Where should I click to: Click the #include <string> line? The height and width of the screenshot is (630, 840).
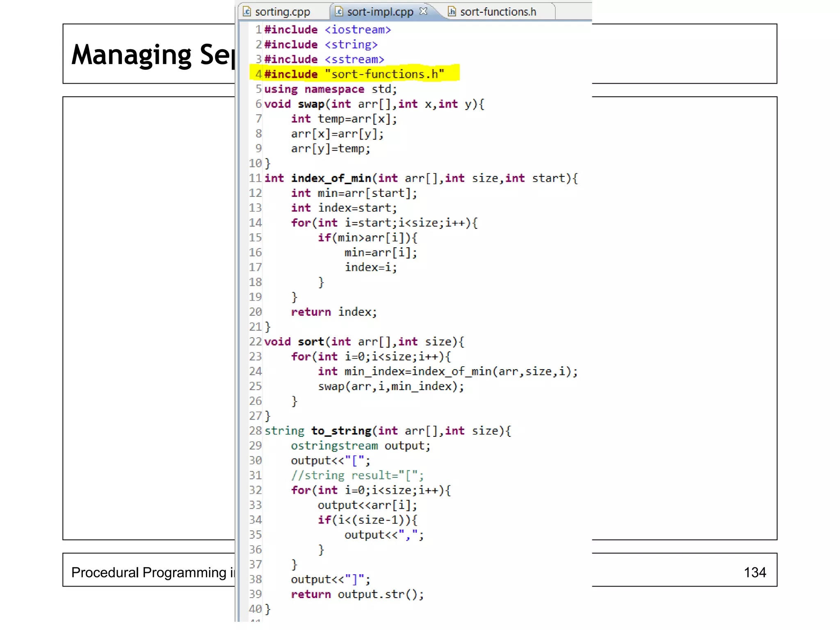[321, 45]
